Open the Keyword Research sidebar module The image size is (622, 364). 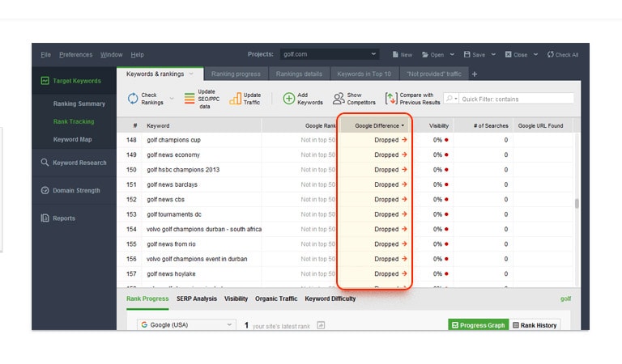pos(75,163)
